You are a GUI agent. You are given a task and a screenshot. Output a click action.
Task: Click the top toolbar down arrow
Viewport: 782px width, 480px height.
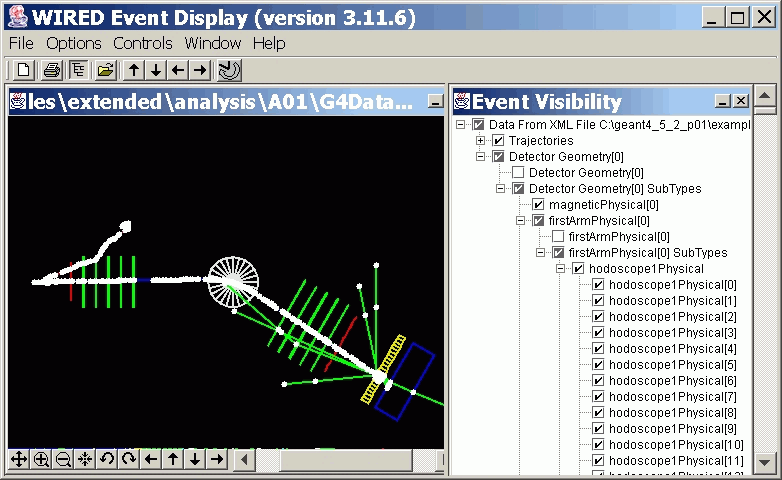(x=156, y=70)
